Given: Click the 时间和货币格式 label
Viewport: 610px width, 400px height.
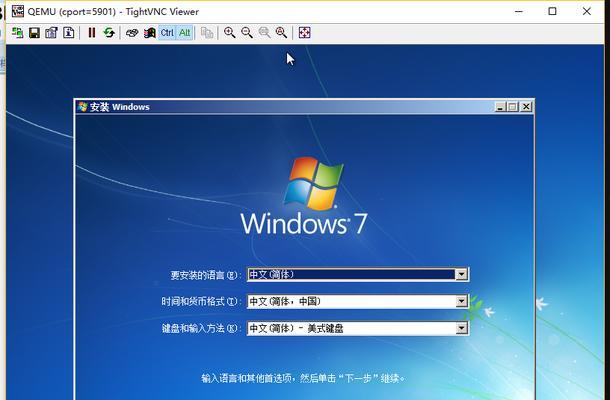Looking at the screenshot, I should tap(200, 302).
